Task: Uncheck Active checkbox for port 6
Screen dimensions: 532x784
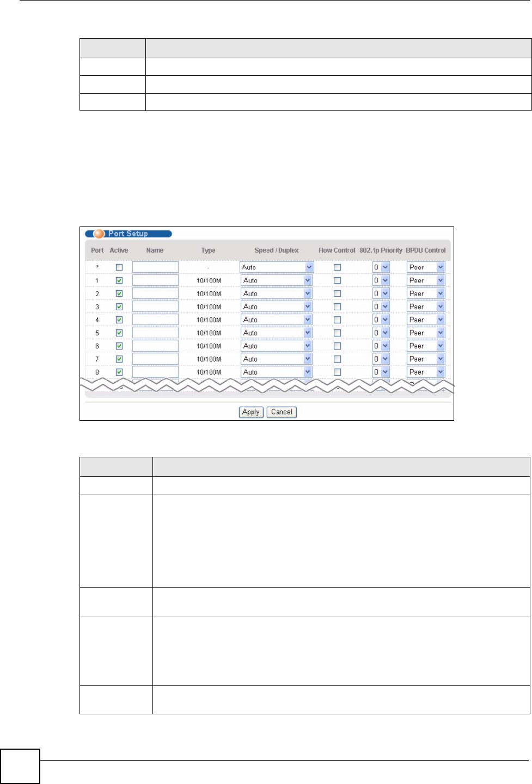Action: click(x=119, y=346)
